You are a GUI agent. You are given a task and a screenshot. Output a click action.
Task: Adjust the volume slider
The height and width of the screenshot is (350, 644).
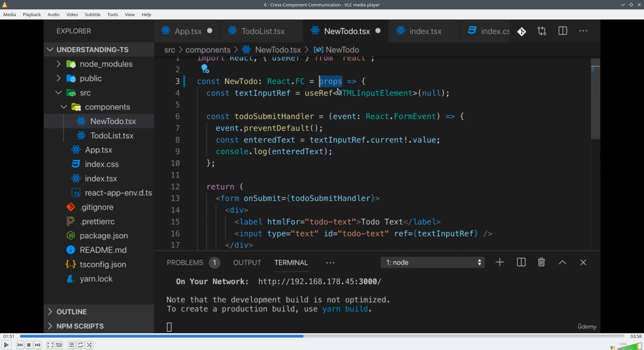coord(630,346)
